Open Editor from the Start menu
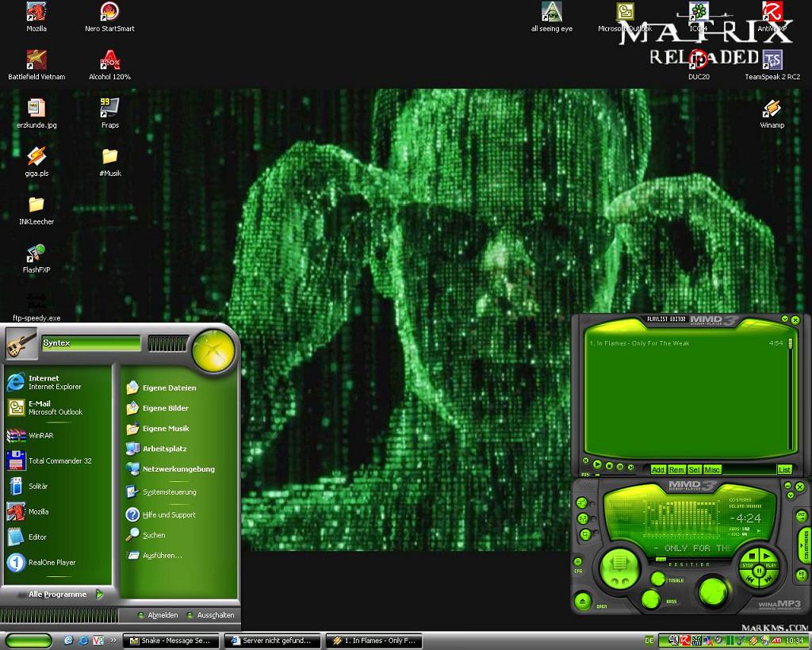 click(x=58, y=537)
